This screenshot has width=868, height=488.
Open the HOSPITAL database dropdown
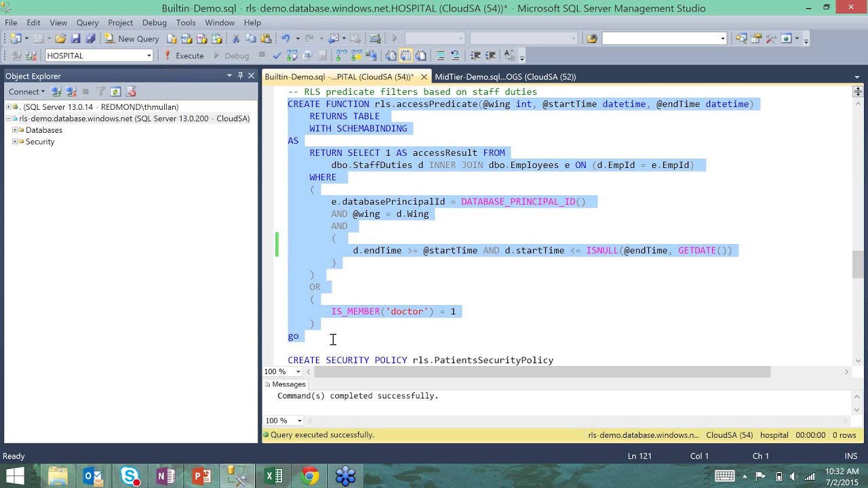point(149,56)
